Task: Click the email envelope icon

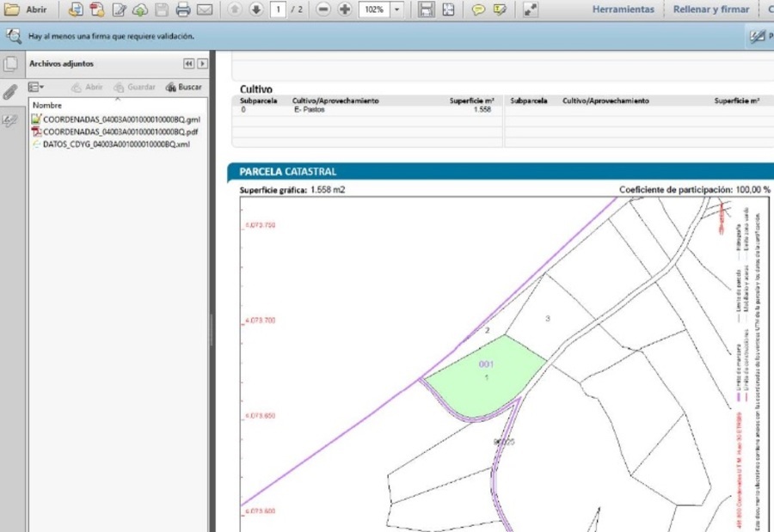Action: [x=204, y=9]
